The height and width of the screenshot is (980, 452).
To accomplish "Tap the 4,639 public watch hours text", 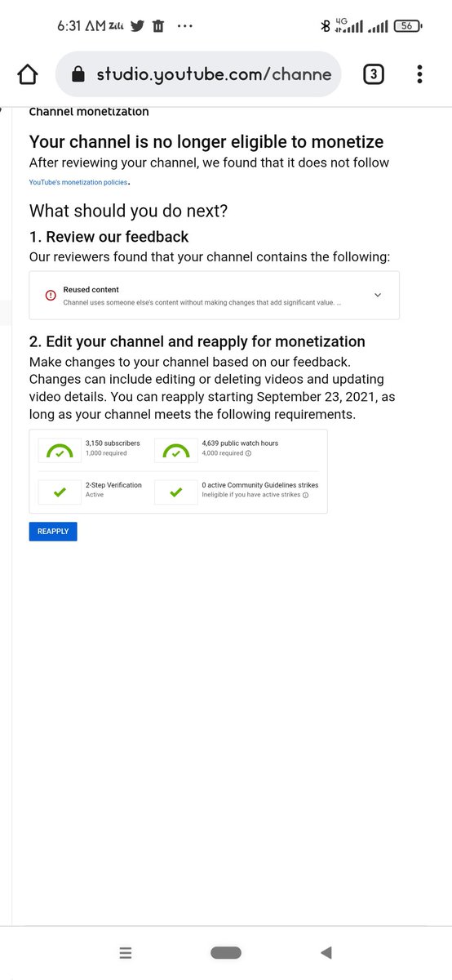I will (240, 443).
